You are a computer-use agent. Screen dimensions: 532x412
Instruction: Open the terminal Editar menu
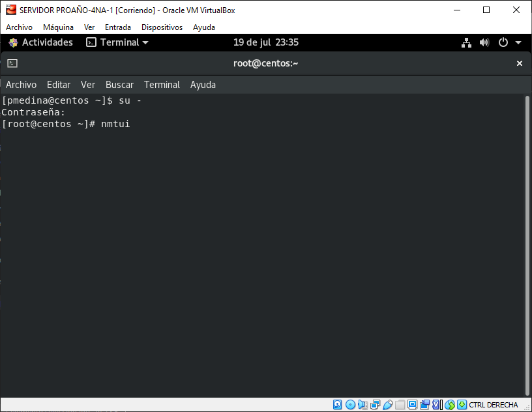click(59, 85)
